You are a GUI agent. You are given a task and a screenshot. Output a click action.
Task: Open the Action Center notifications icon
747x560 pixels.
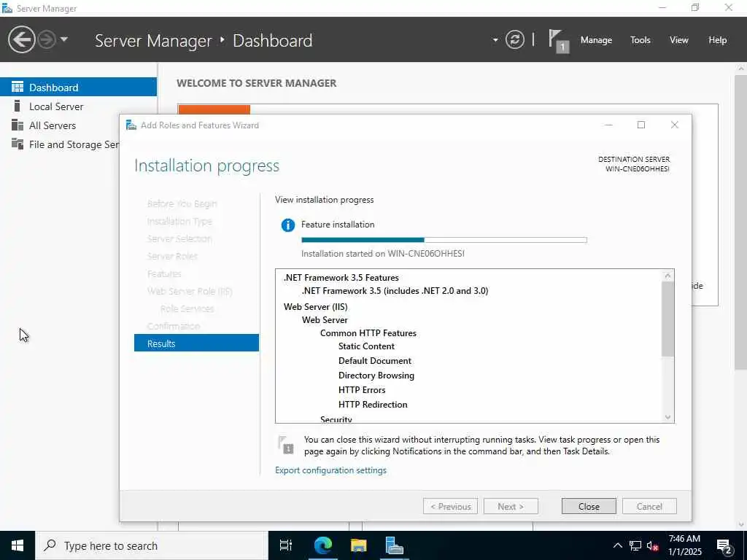[724, 545]
